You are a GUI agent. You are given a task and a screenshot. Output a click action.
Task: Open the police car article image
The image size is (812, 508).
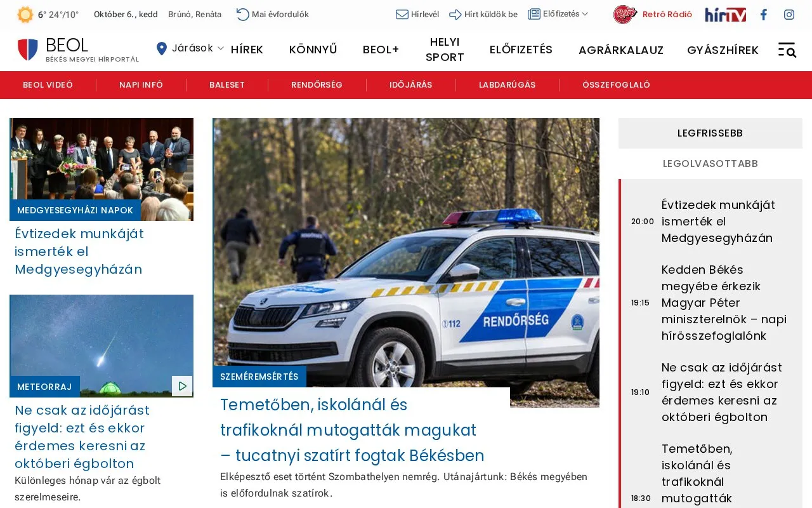pos(406,262)
